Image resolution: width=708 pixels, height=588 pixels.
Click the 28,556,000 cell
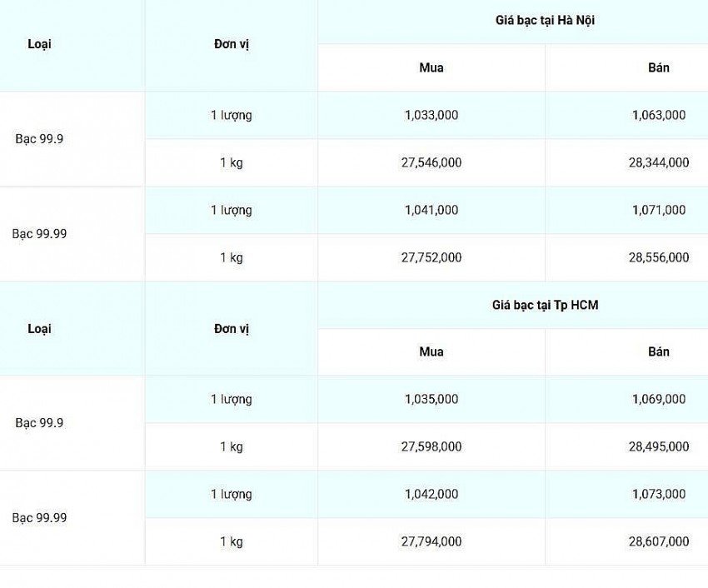tap(659, 257)
